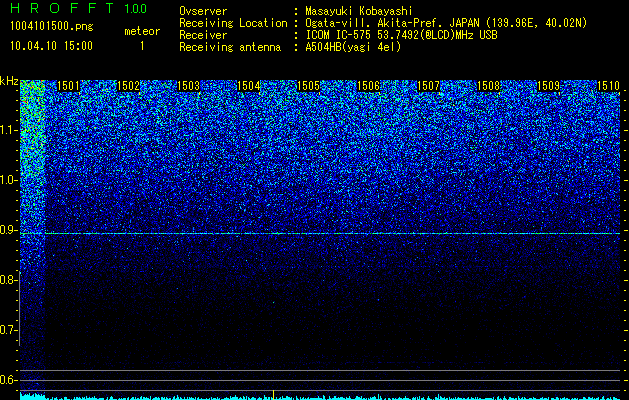Screen dimensions: 629x400
Task: Click the 0.9 frequency axis label
Action: pyautogui.click(x=8, y=230)
